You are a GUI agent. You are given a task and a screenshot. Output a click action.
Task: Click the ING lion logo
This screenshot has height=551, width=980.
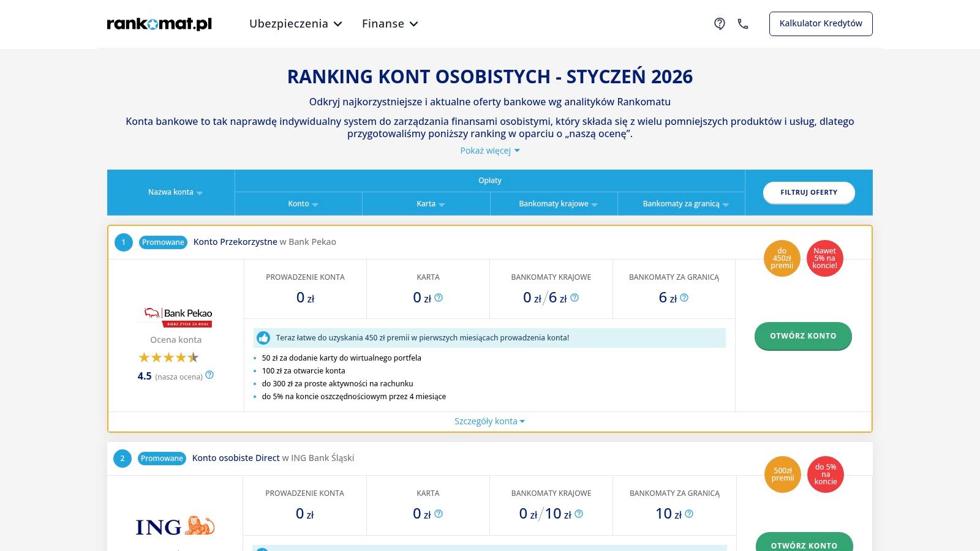(175, 526)
